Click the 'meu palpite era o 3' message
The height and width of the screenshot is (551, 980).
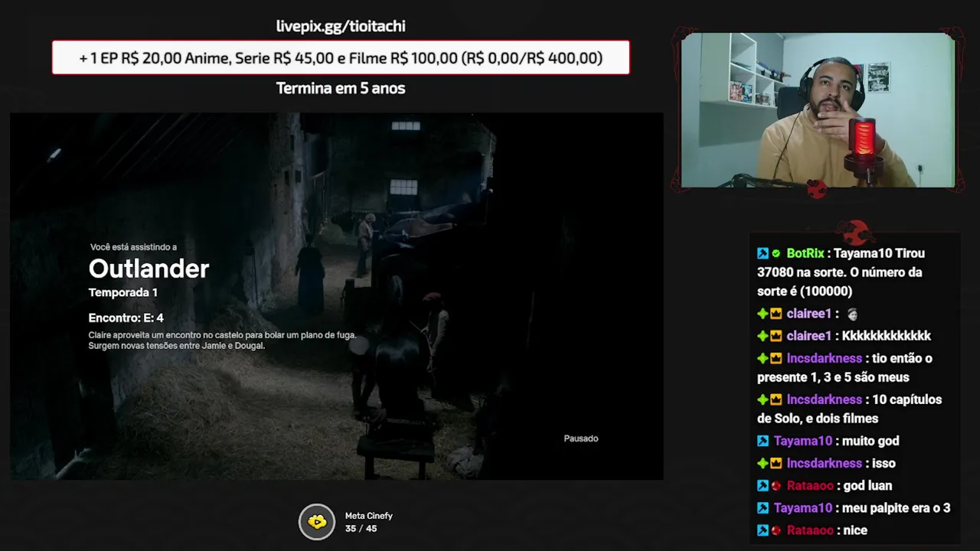(x=896, y=507)
